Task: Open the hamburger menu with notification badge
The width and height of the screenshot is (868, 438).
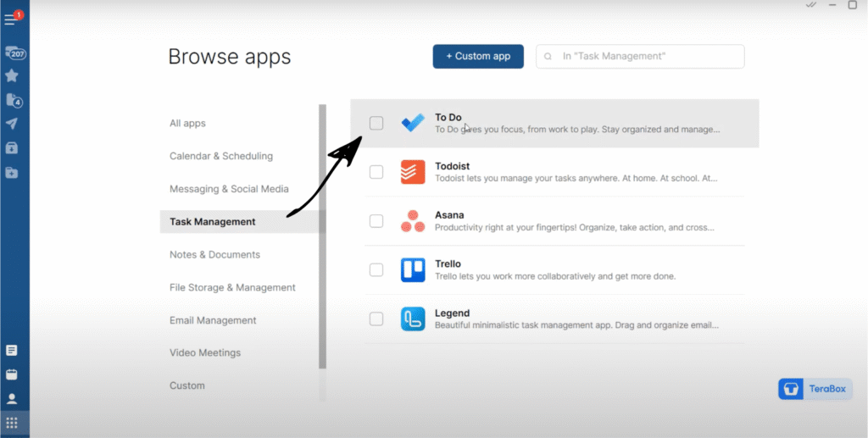Action: 13,19
